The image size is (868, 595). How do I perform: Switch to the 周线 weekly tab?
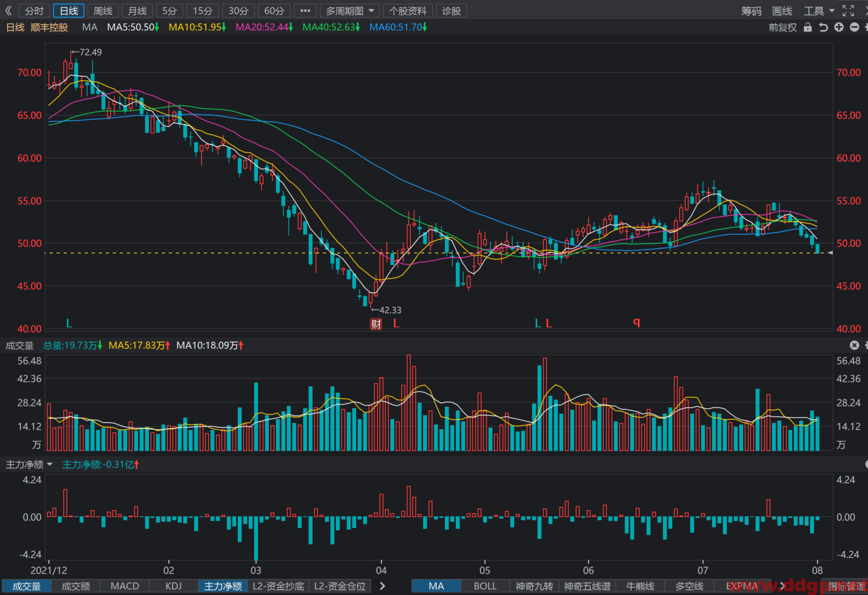pyautogui.click(x=103, y=10)
